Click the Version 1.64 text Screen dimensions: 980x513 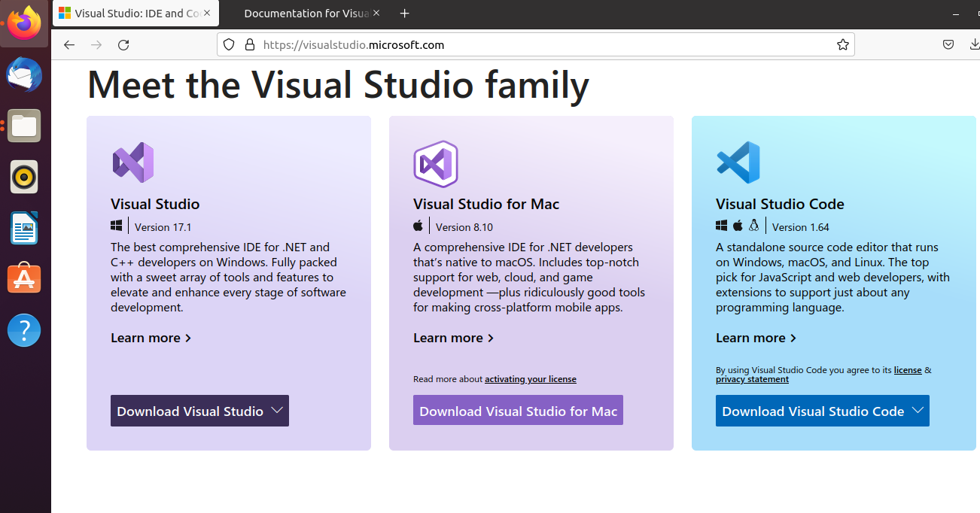(801, 227)
